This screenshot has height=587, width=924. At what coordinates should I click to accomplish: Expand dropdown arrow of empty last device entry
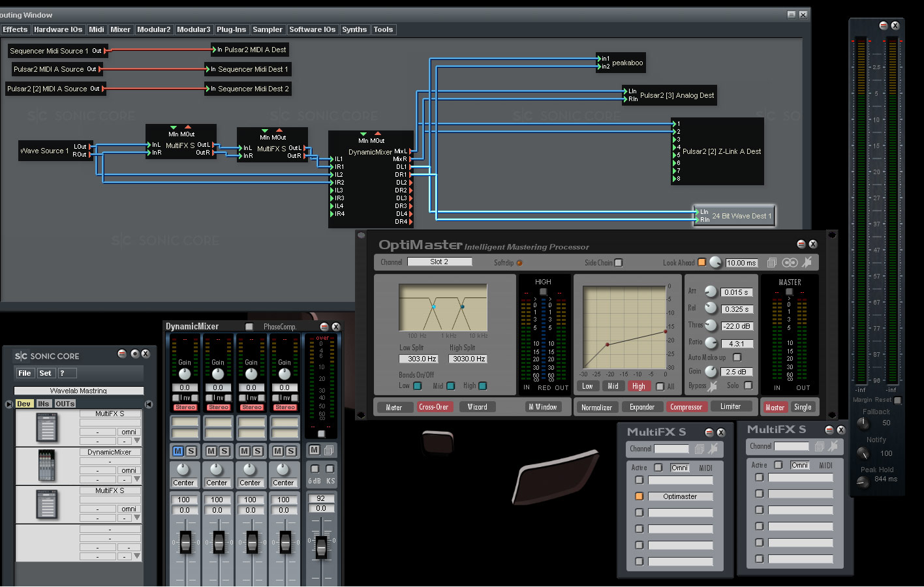[x=137, y=556]
